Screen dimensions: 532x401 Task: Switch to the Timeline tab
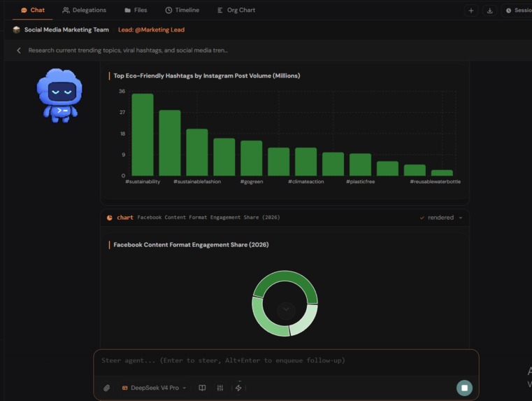[182, 10]
